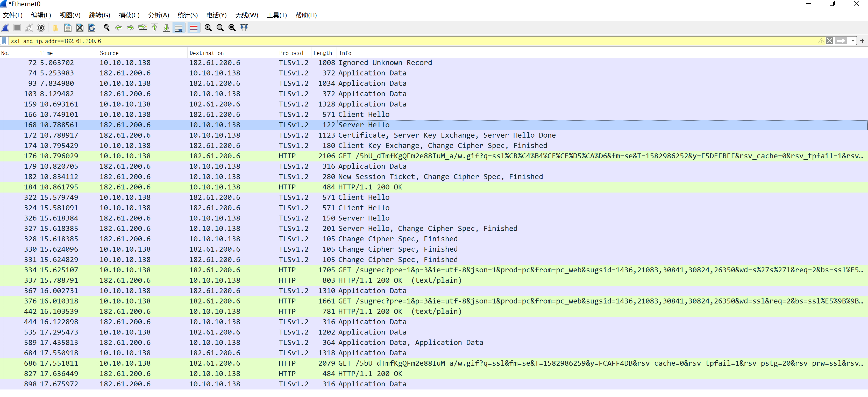This screenshot has width=868, height=397.
Task: Open filter bookmarks in the filter bar
Action: pyautogui.click(x=4, y=40)
